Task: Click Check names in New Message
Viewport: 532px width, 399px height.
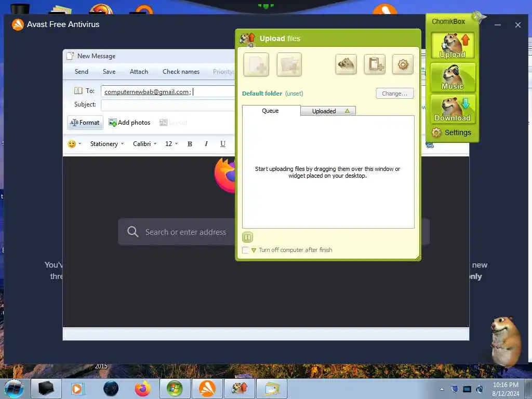Action: click(x=181, y=72)
